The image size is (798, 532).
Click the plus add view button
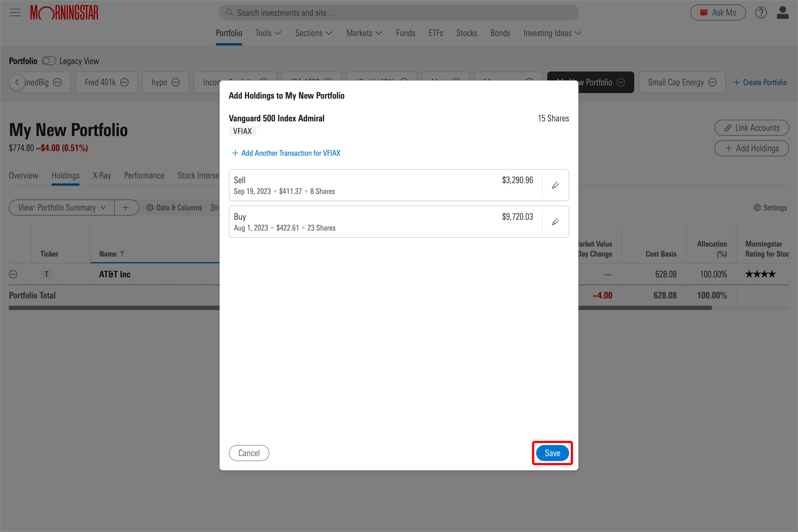coord(126,208)
